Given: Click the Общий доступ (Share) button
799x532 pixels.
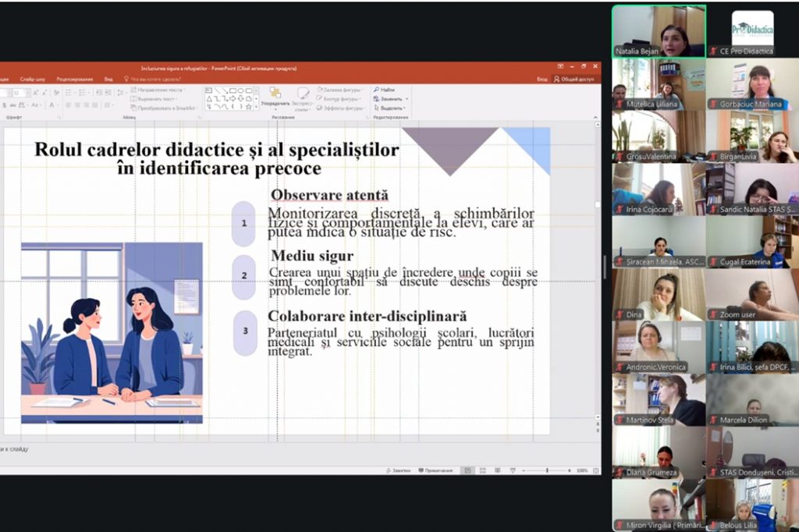Looking at the screenshot, I should tap(574, 79).
